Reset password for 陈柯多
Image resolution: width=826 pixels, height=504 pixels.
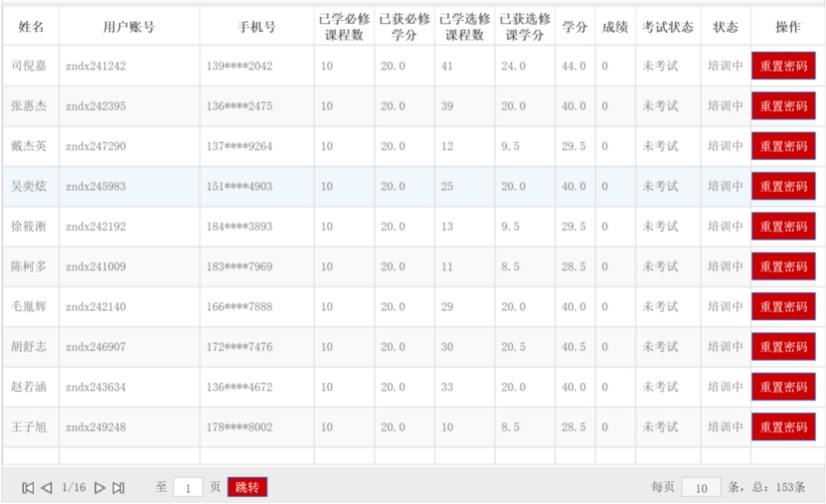coord(783,266)
